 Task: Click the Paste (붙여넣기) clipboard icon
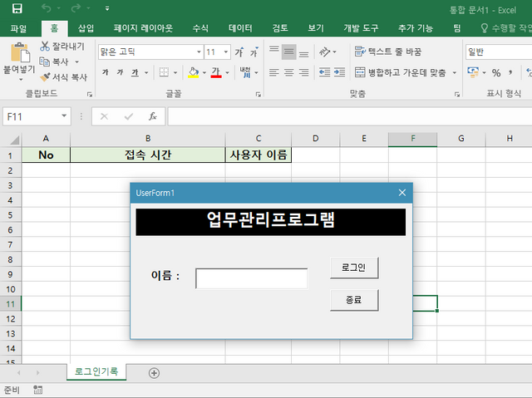(x=20, y=52)
